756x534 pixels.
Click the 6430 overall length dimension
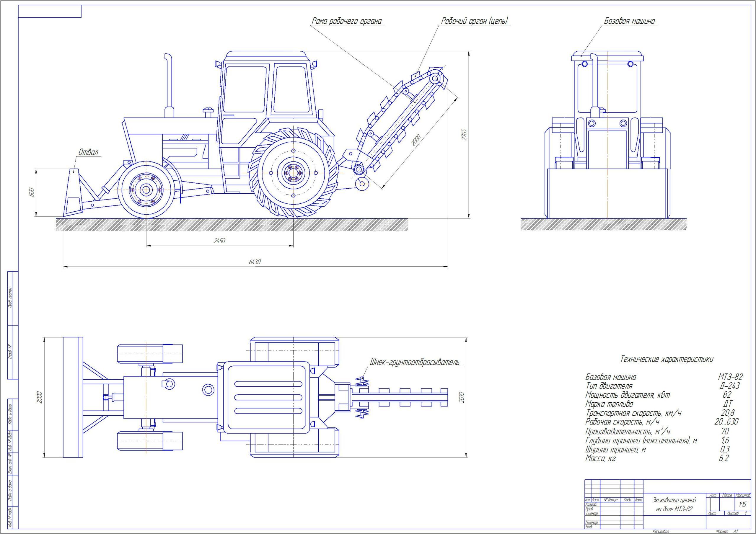(255, 262)
